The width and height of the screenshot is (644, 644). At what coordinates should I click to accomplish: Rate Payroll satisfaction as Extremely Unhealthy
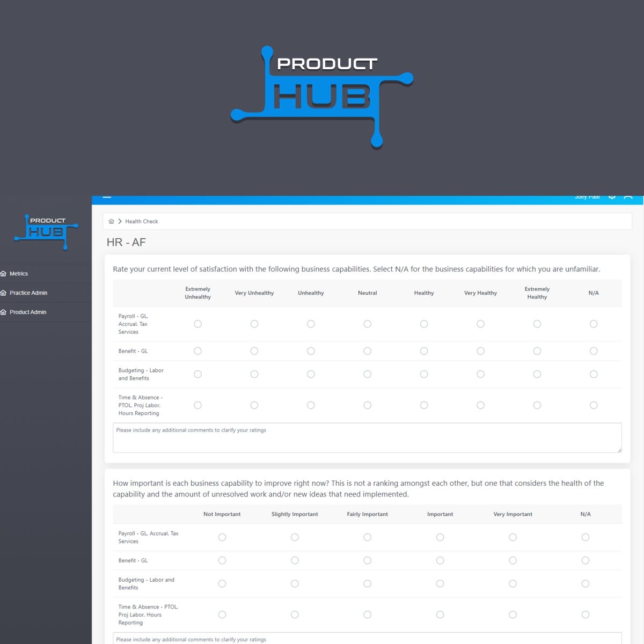[198, 324]
